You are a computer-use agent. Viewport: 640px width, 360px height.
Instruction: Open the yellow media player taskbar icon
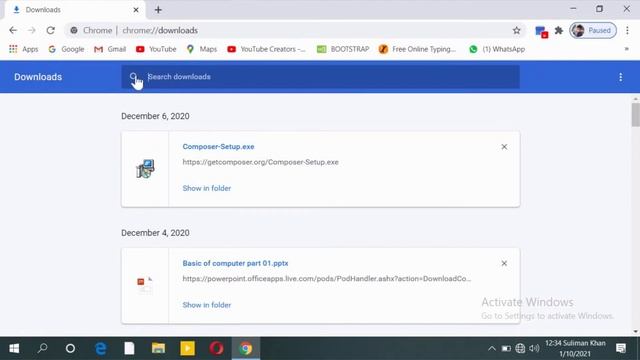pos(187,348)
